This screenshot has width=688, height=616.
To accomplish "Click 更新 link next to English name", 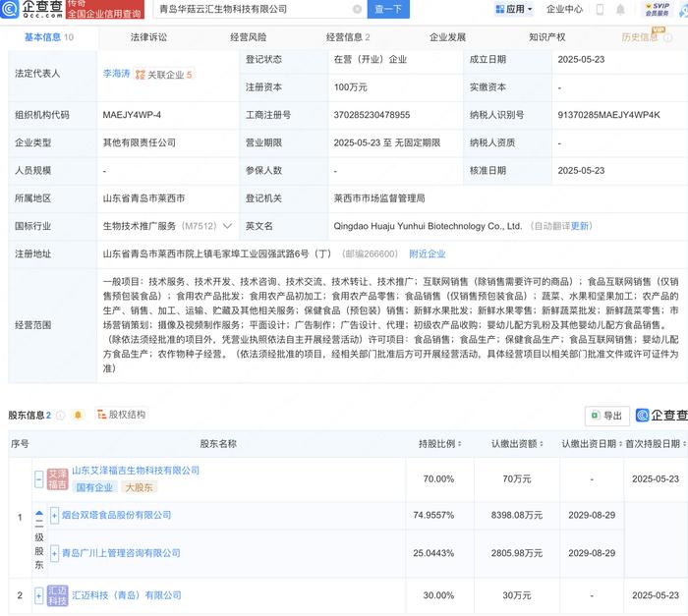I will [x=579, y=226].
